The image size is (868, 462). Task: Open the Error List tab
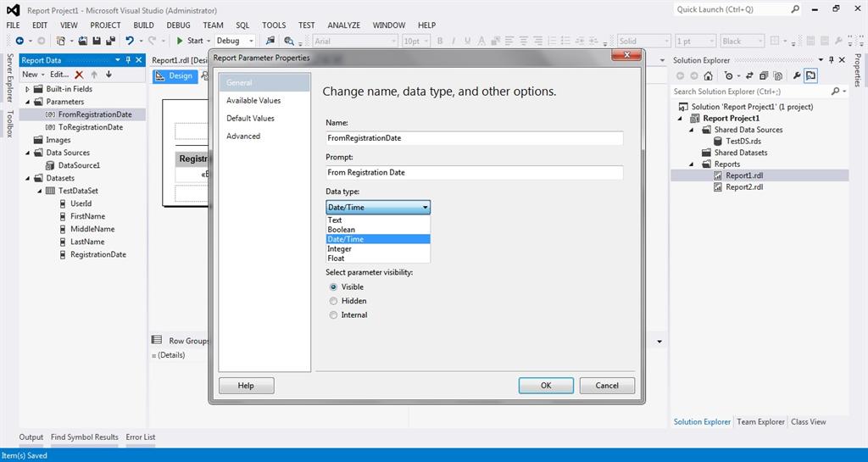[141, 437]
